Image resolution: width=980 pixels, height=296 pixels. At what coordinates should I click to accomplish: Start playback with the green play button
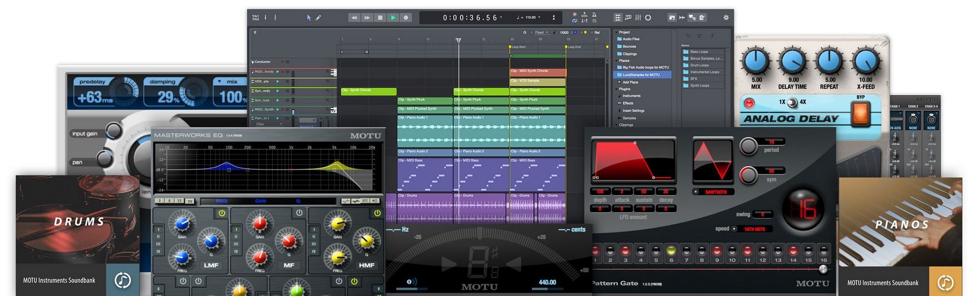point(393,18)
